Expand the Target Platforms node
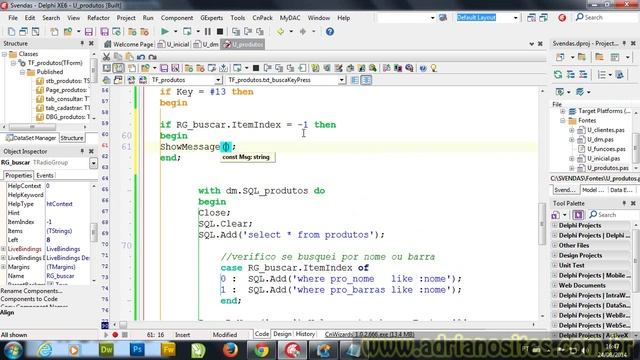Viewport: 640px width, 360px height. [x=563, y=111]
